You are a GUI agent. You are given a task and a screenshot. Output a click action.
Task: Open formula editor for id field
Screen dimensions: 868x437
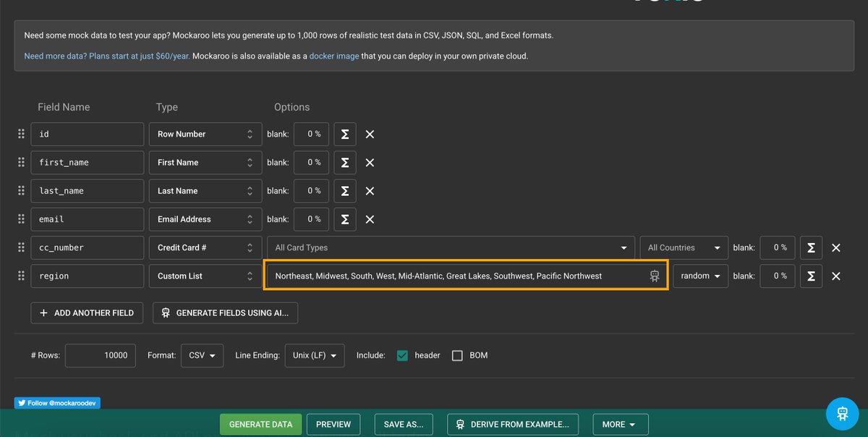345,134
